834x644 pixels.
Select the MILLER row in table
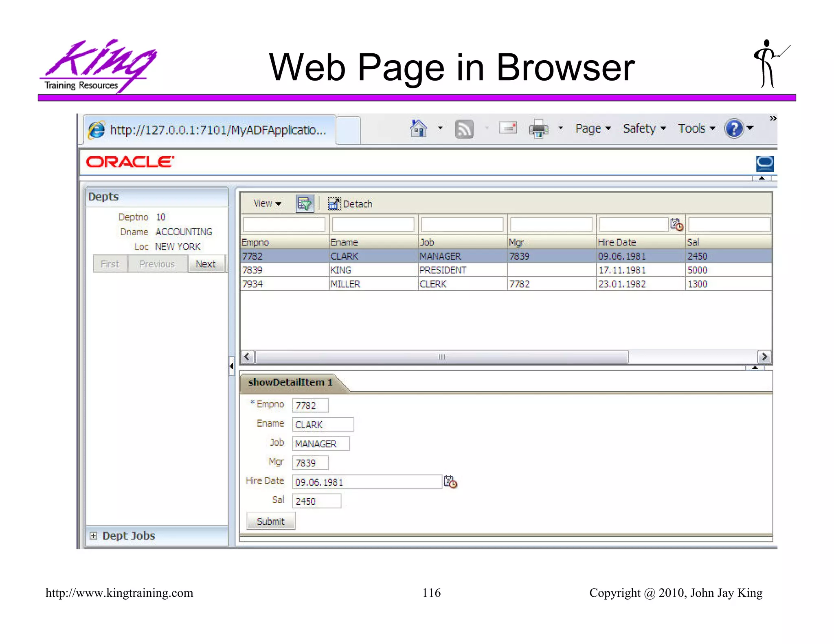pos(506,284)
